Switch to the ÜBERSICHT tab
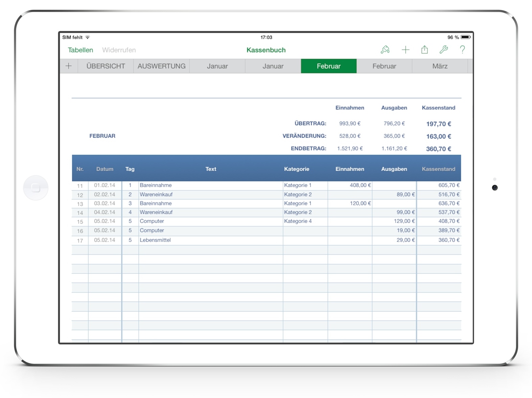Image resolution: width=532 pixels, height=398 pixels. click(x=106, y=66)
